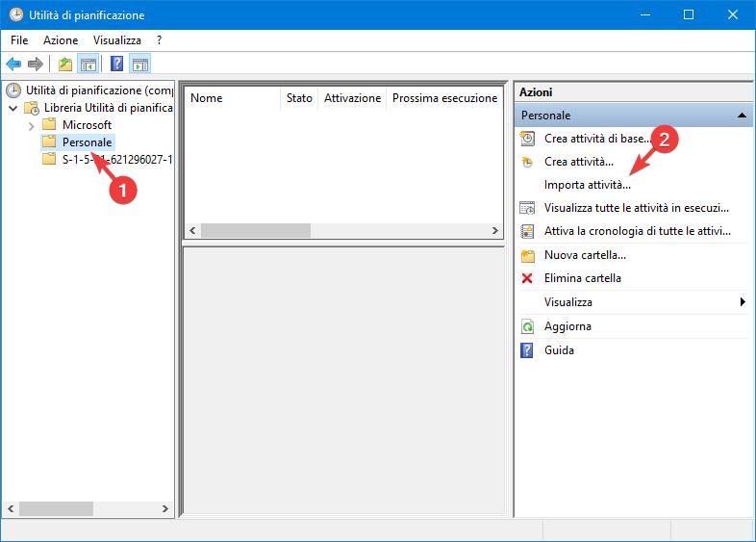Click the Personale folder icon in the tree

point(49,142)
